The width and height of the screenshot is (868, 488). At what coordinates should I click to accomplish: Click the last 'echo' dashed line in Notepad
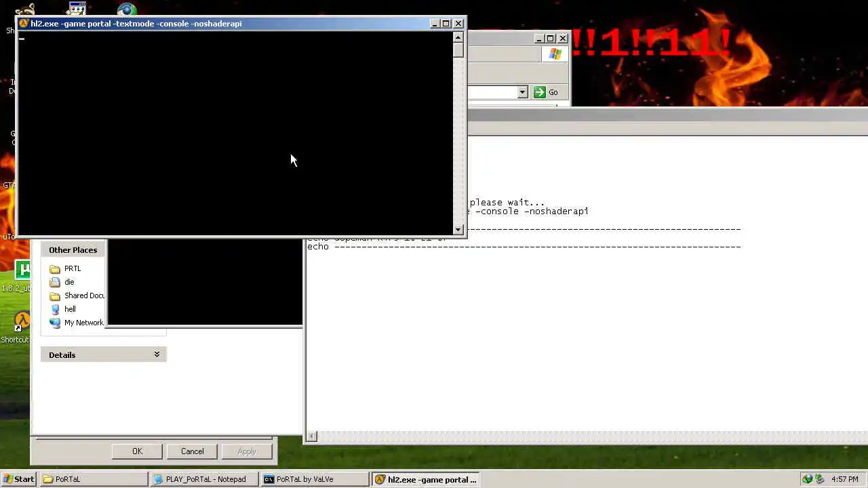pos(524,247)
